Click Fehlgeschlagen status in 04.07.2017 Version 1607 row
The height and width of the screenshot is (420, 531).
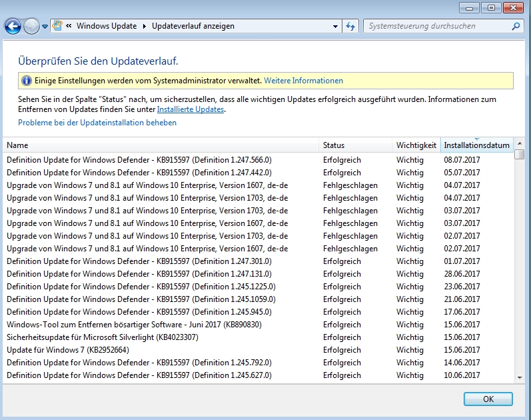point(350,185)
